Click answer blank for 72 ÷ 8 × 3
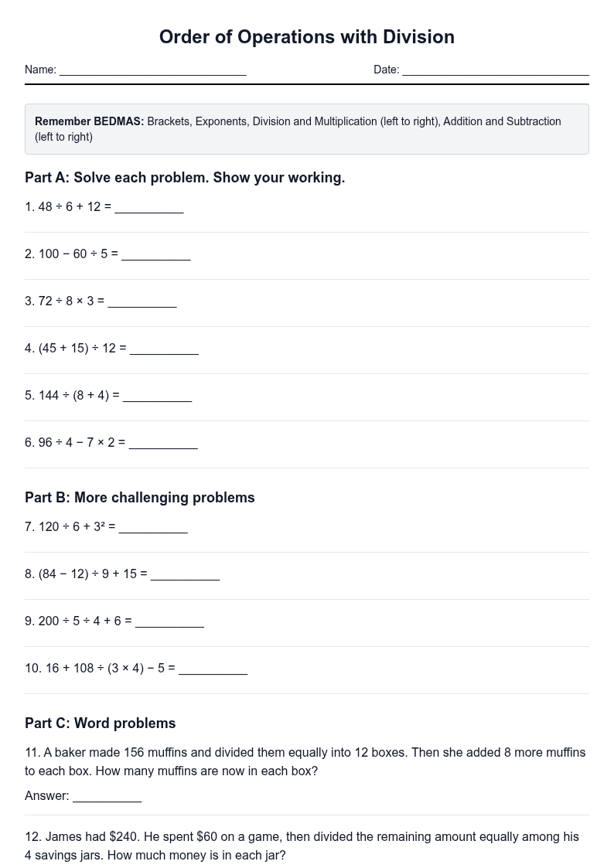The image size is (614, 868). coord(142,301)
